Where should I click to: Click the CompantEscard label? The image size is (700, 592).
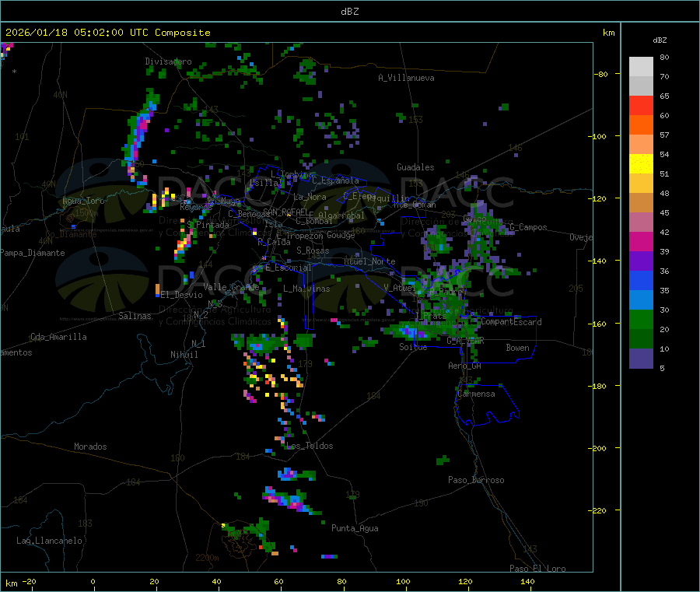point(511,322)
